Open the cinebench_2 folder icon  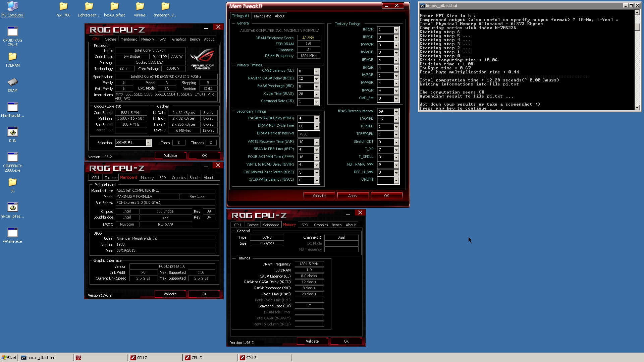[x=165, y=9]
